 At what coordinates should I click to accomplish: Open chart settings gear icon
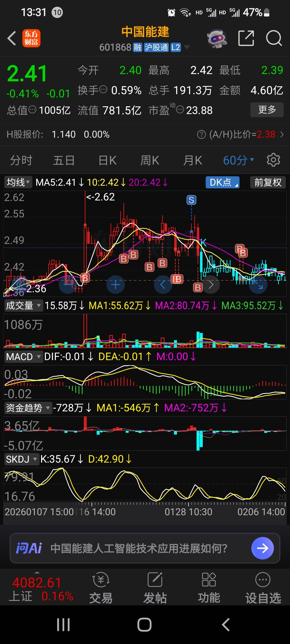pos(273,160)
